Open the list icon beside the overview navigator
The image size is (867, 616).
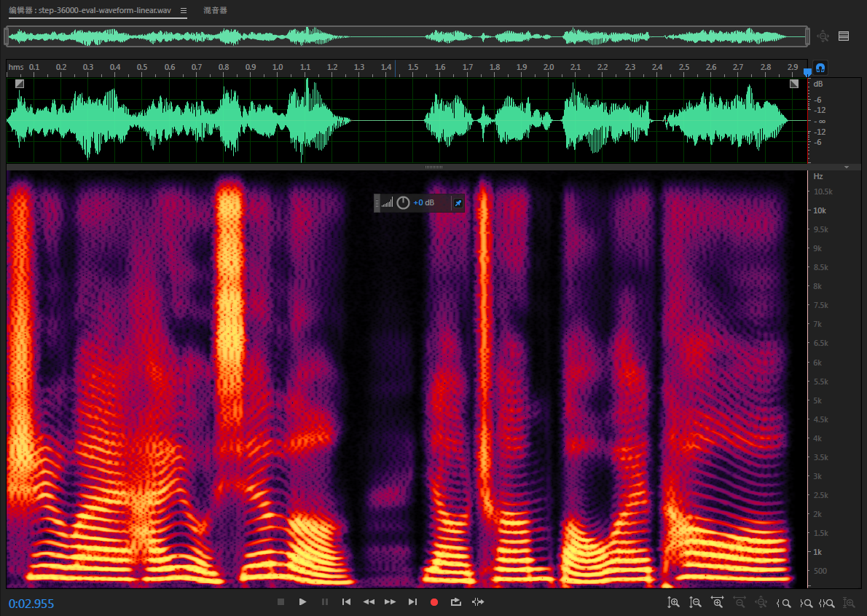point(844,36)
